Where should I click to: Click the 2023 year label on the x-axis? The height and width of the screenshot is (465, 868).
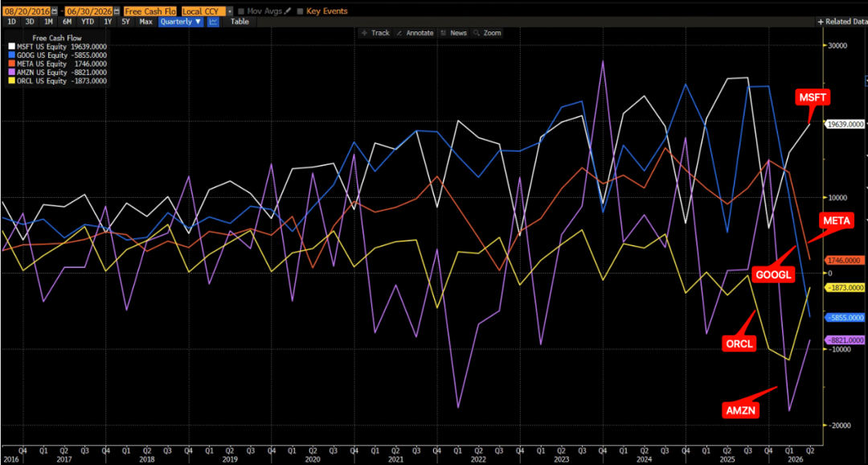point(561,459)
